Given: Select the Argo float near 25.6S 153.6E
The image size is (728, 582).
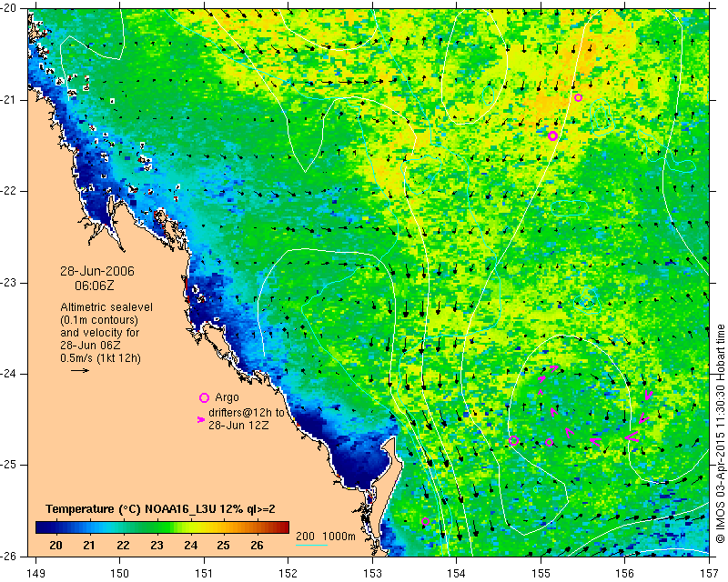Looking at the screenshot, I should click(x=425, y=521).
